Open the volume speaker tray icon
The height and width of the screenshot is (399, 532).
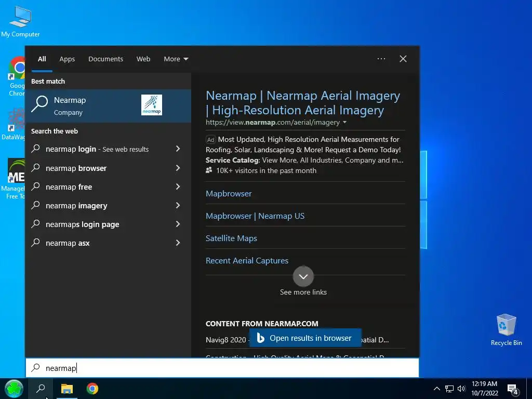click(x=461, y=389)
